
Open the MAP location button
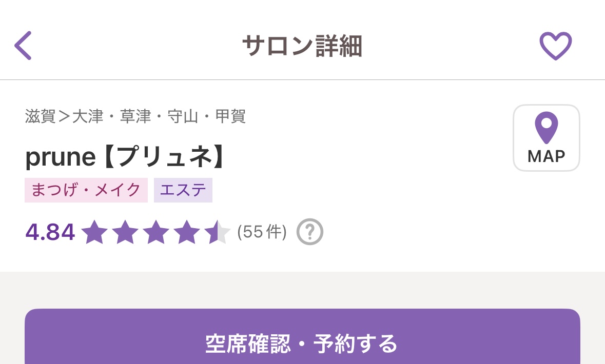(x=546, y=138)
